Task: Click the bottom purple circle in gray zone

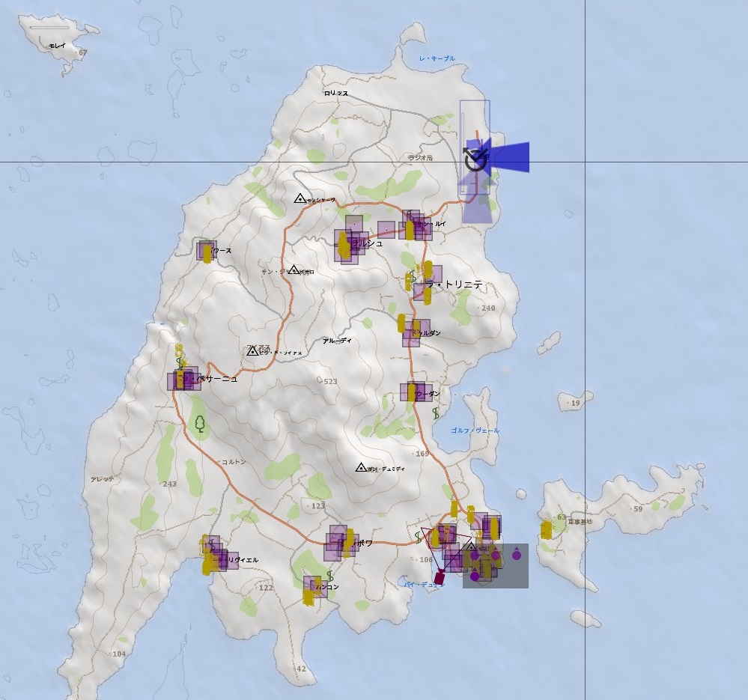Action: tap(474, 576)
